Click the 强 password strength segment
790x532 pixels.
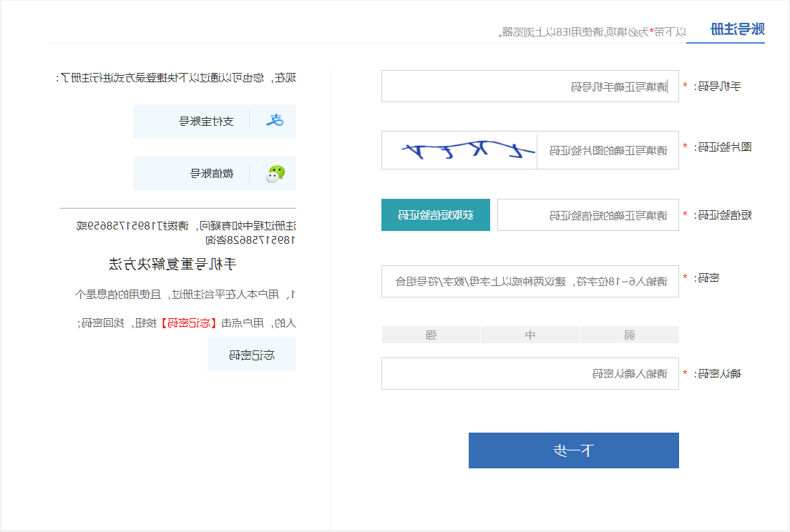tap(431, 335)
